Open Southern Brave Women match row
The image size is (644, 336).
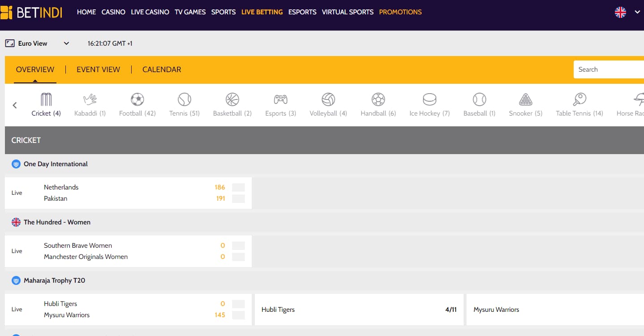pyautogui.click(x=128, y=251)
